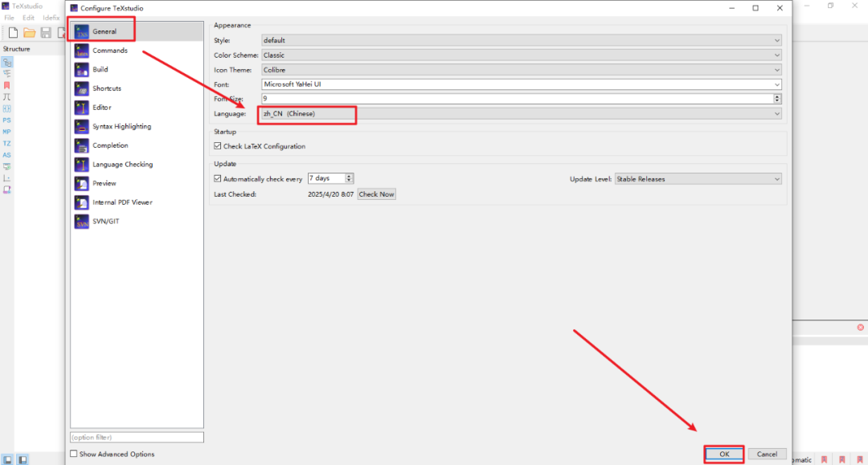Select the Commands settings icon

coord(82,51)
